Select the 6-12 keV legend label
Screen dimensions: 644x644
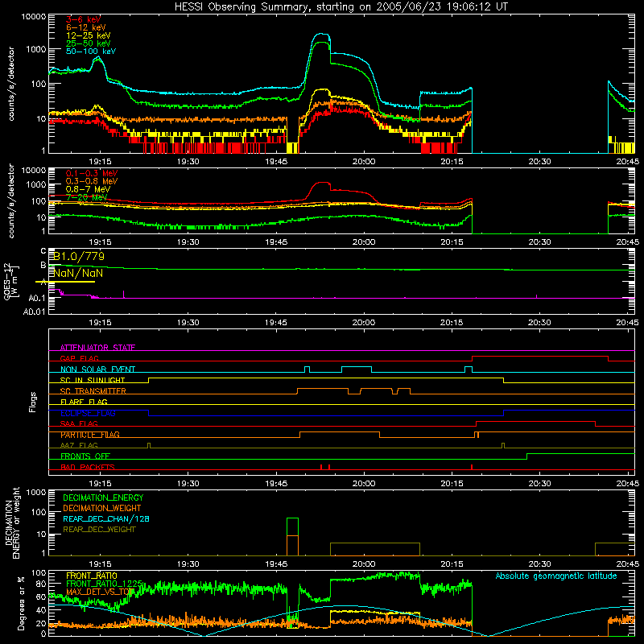tap(86, 27)
